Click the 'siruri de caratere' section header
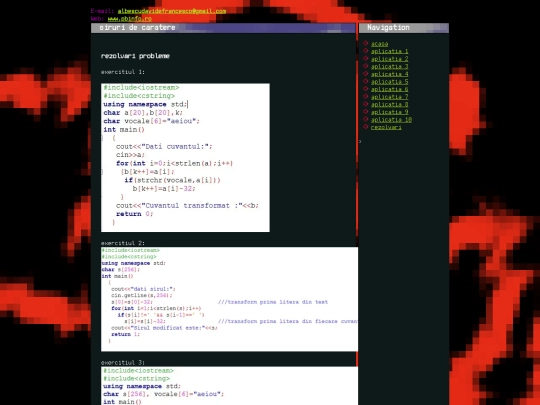The image size is (540, 405). pyautogui.click(x=223, y=28)
